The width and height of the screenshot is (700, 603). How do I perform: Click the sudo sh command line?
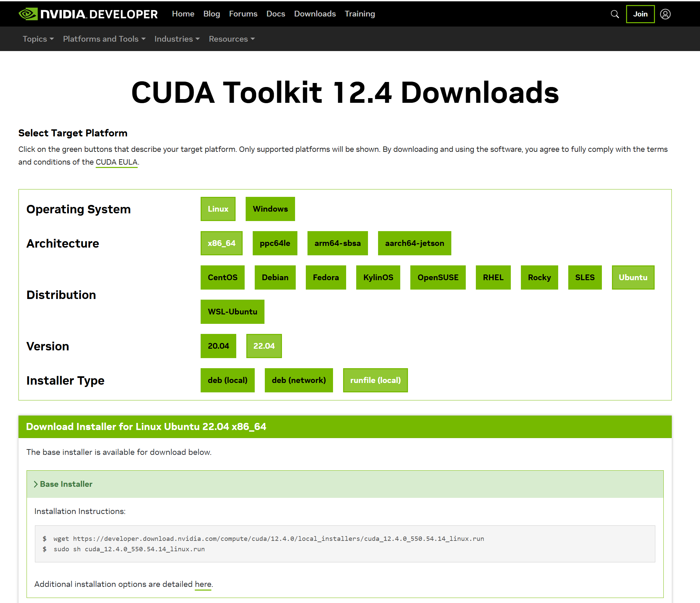[x=129, y=549]
